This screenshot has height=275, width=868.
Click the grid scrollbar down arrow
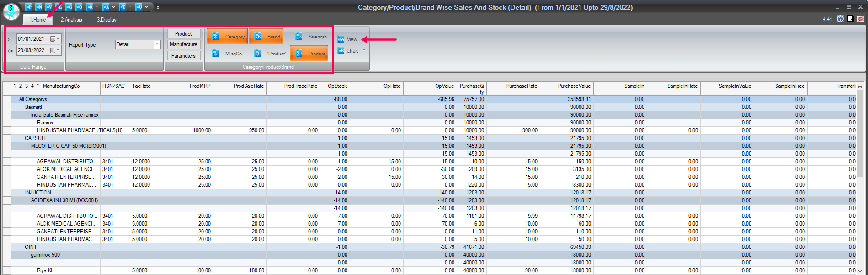[x=860, y=271]
